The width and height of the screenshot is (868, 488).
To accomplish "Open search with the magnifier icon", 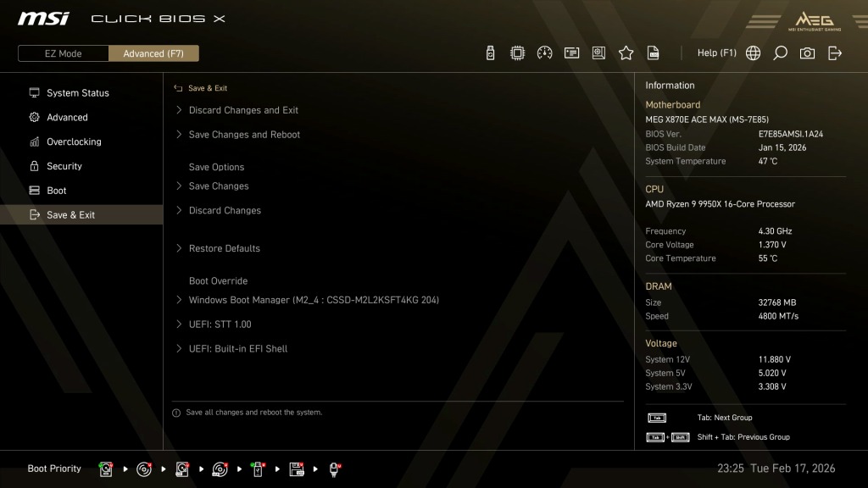I will [780, 53].
